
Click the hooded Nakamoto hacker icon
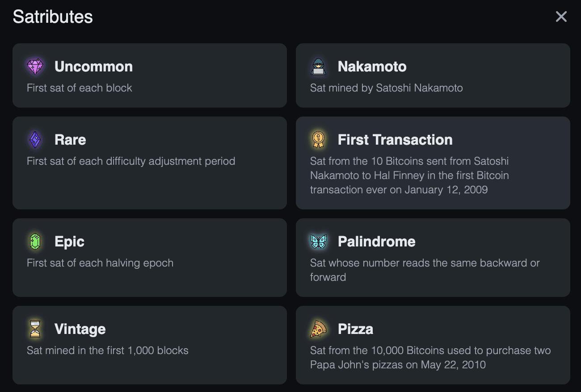pos(318,67)
